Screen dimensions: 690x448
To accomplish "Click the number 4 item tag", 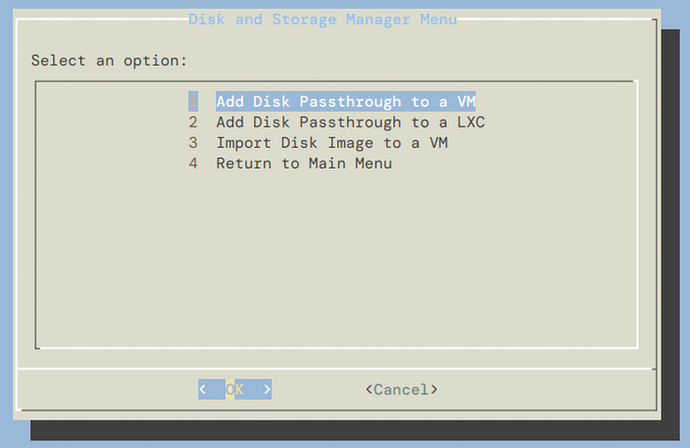I will pyautogui.click(x=193, y=163).
